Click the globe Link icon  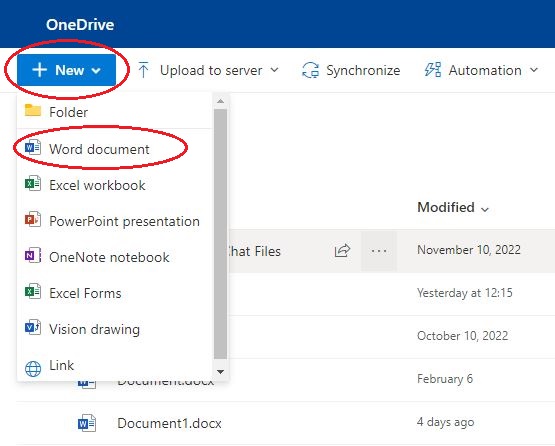coord(33,369)
